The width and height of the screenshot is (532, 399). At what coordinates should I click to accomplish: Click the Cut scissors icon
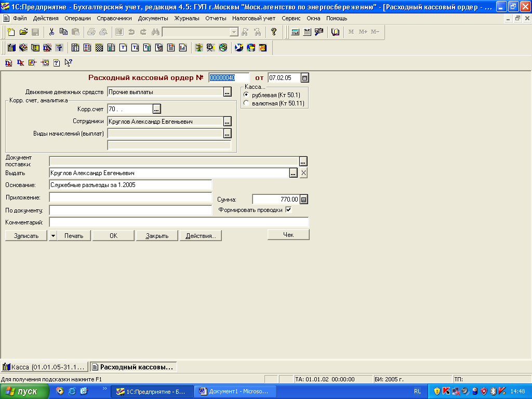51,32
